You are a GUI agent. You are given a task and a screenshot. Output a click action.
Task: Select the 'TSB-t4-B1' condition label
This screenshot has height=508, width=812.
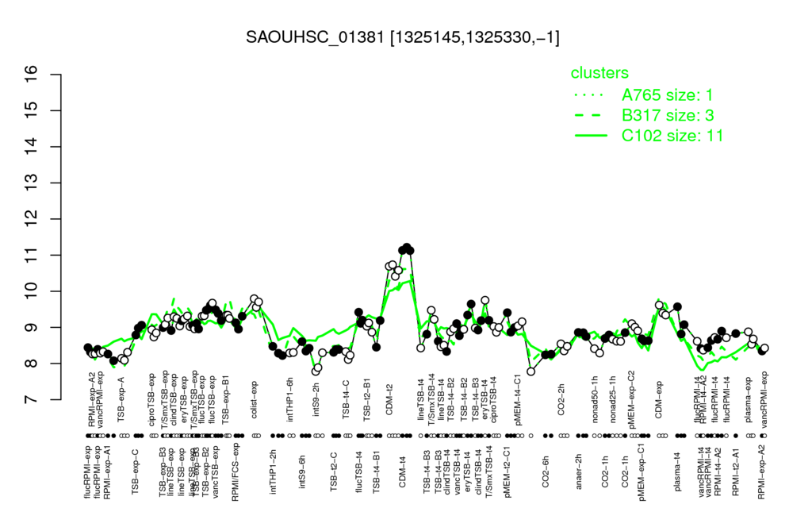click(377, 471)
